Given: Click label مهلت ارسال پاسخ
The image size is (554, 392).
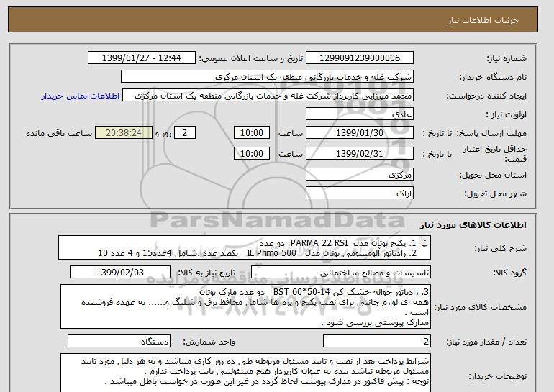Looking at the screenshot, I should point(492,133).
